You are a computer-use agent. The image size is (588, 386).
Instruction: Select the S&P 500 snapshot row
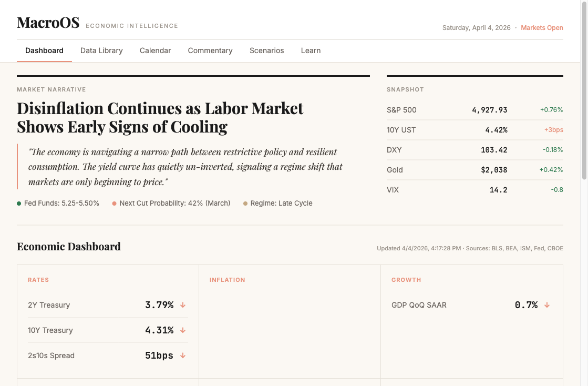point(474,110)
